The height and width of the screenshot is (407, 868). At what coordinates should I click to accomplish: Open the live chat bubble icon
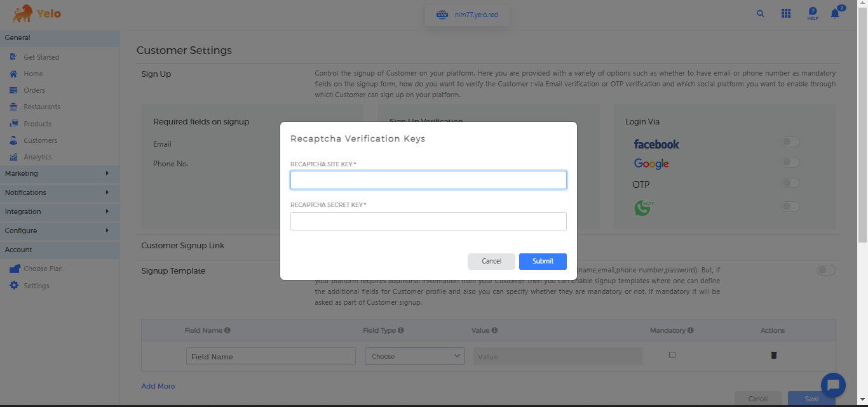(x=833, y=385)
